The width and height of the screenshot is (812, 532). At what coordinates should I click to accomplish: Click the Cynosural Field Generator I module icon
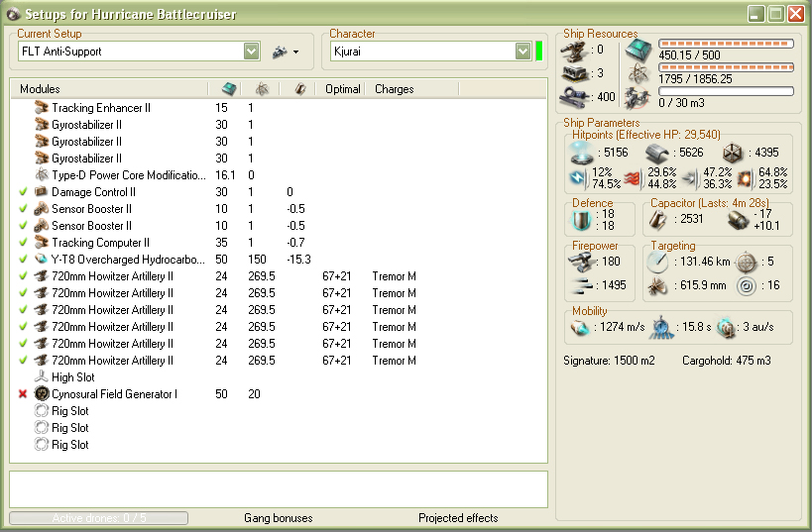tap(42, 394)
